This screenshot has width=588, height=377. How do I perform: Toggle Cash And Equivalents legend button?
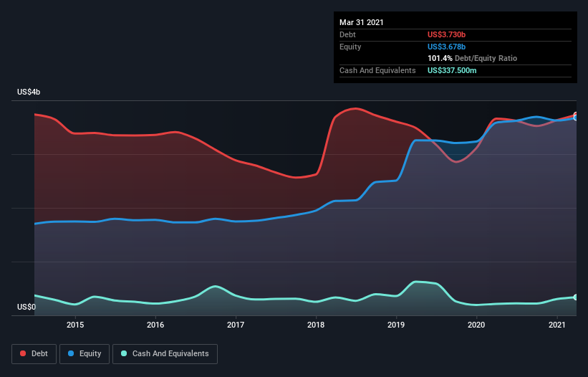165,354
